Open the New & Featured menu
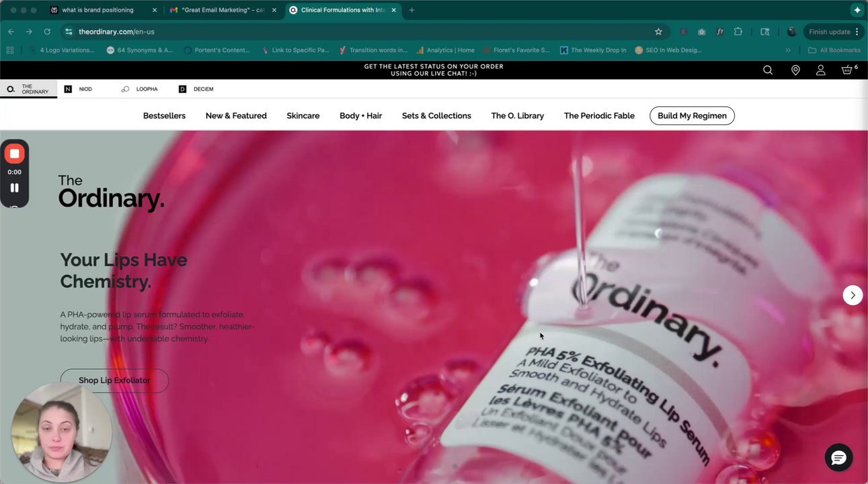 (x=236, y=116)
